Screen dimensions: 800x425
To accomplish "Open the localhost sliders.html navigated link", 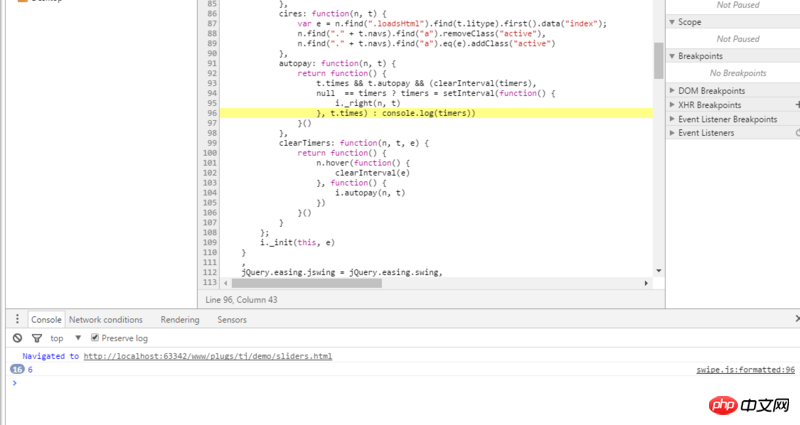I will click(208, 356).
